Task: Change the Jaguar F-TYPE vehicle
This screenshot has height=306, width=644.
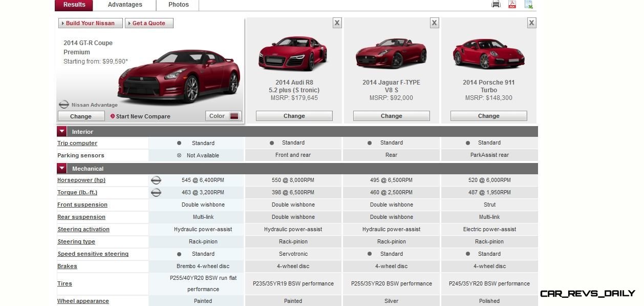Action: pos(392,116)
